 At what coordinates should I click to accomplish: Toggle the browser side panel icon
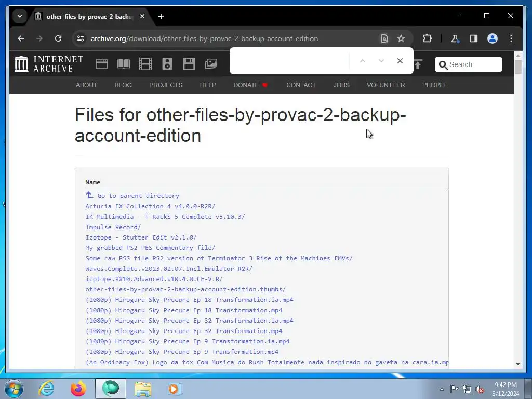click(474, 38)
